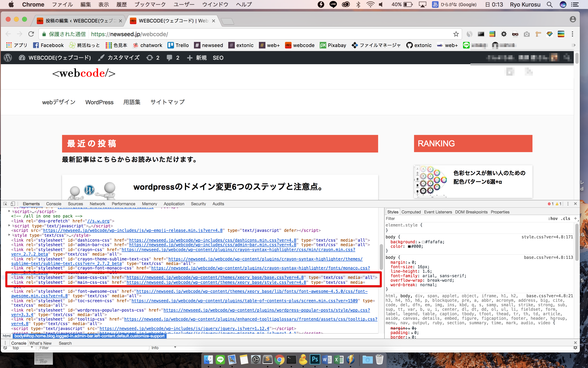The image size is (588, 368).
Task: Click the DevTools inspect element picker icon
Action: [5, 204]
